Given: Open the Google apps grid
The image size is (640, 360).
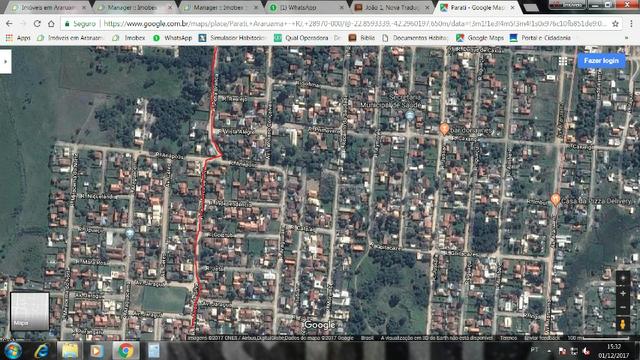Looking at the screenshot, I should (x=563, y=61).
